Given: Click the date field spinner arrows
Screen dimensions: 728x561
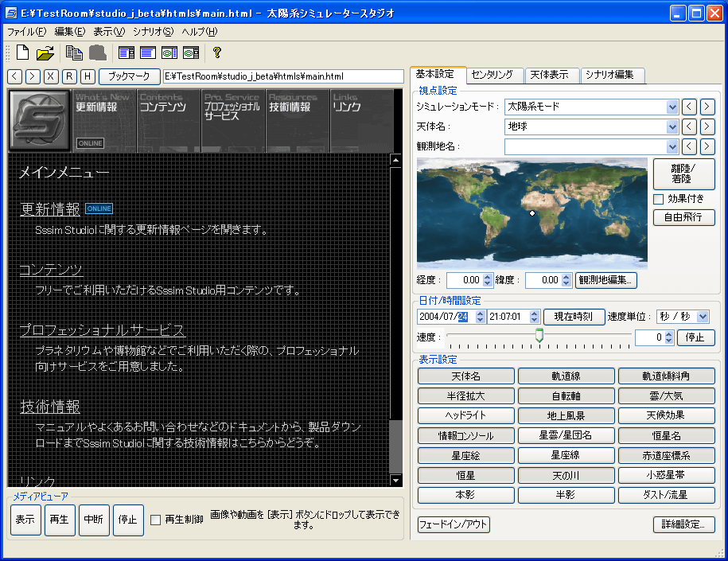Looking at the screenshot, I should pyautogui.click(x=481, y=317).
